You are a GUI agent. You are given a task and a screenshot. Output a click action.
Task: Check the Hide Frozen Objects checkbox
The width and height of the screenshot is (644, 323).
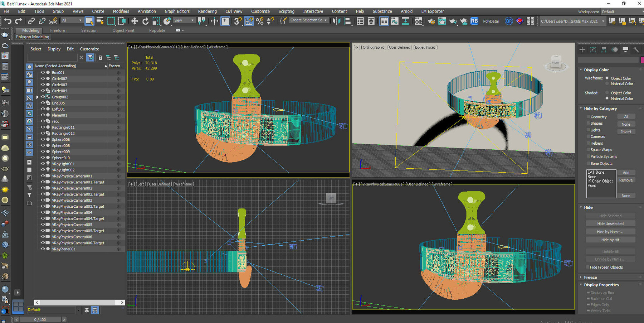(587, 267)
